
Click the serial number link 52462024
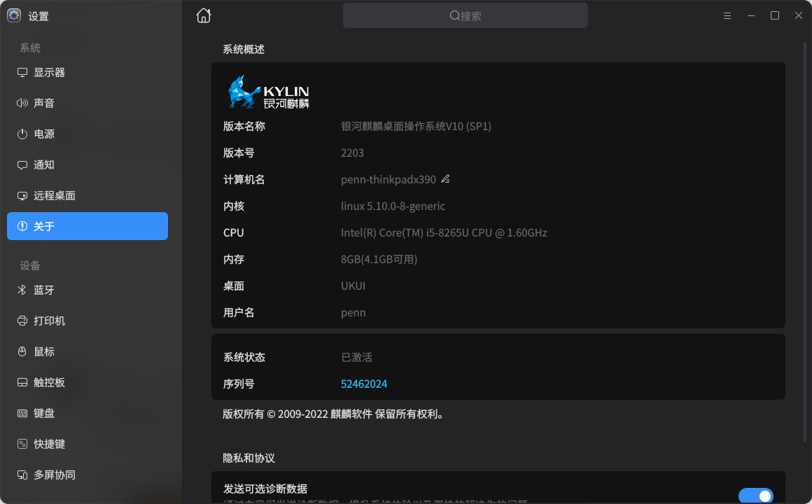tap(364, 384)
